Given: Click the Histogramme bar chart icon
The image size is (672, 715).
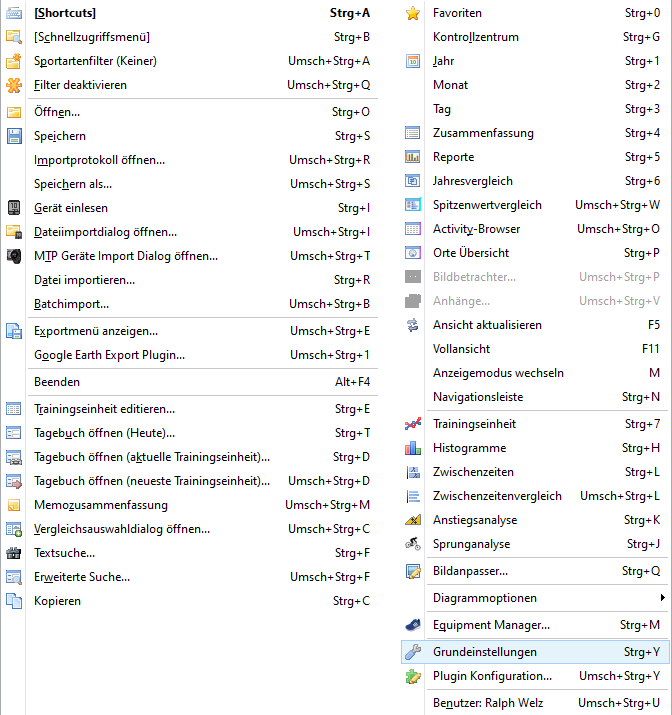Looking at the screenshot, I should [x=413, y=448].
